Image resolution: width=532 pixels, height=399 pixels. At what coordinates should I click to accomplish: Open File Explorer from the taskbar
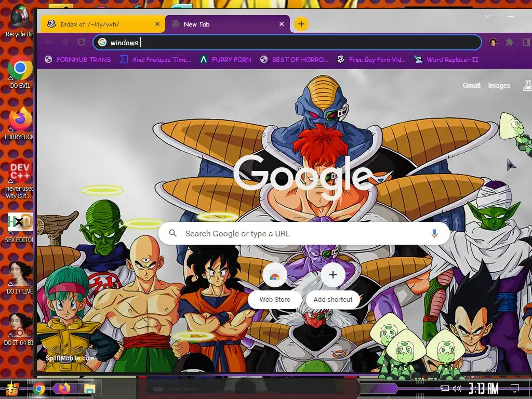pyautogui.click(x=89, y=389)
